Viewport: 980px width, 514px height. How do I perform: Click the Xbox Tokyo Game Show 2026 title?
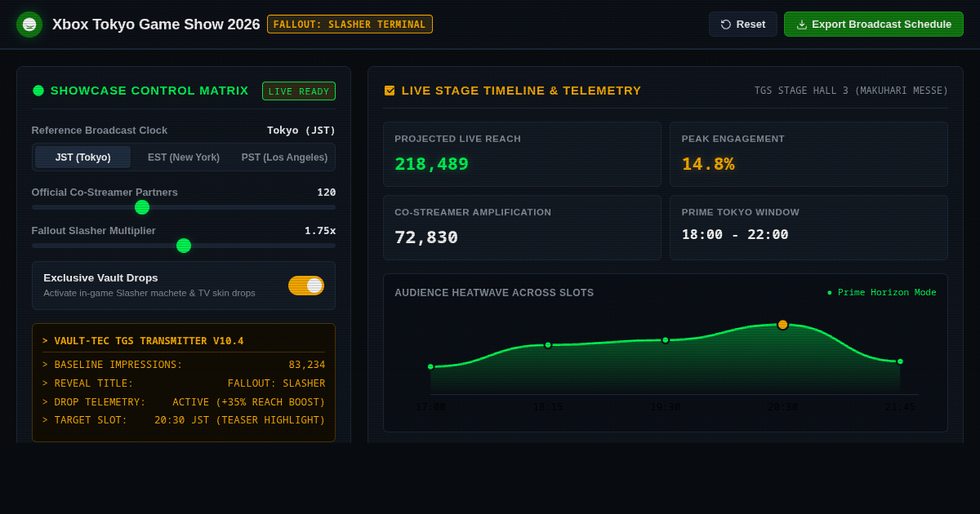coord(156,24)
